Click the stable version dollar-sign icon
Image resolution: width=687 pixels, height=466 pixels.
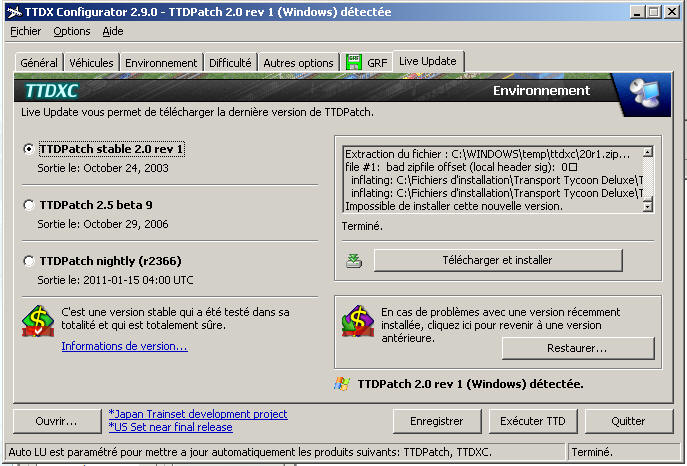(x=38, y=321)
